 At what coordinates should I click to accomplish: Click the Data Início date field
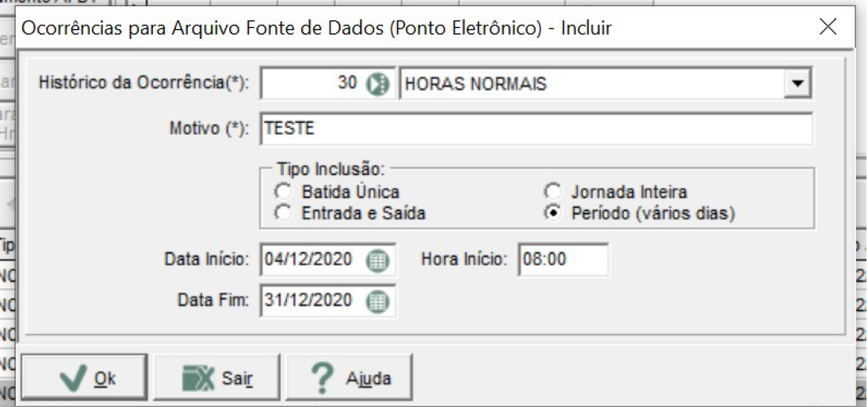pyautogui.click(x=313, y=260)
